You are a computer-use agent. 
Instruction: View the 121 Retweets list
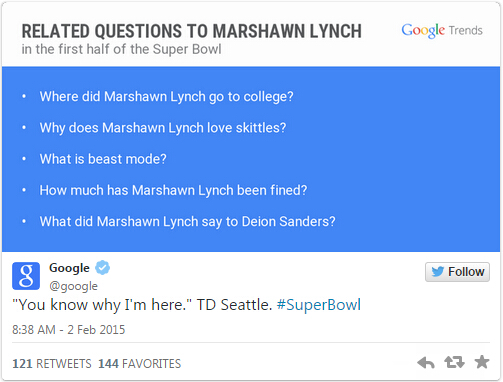[x=52, y=364]
